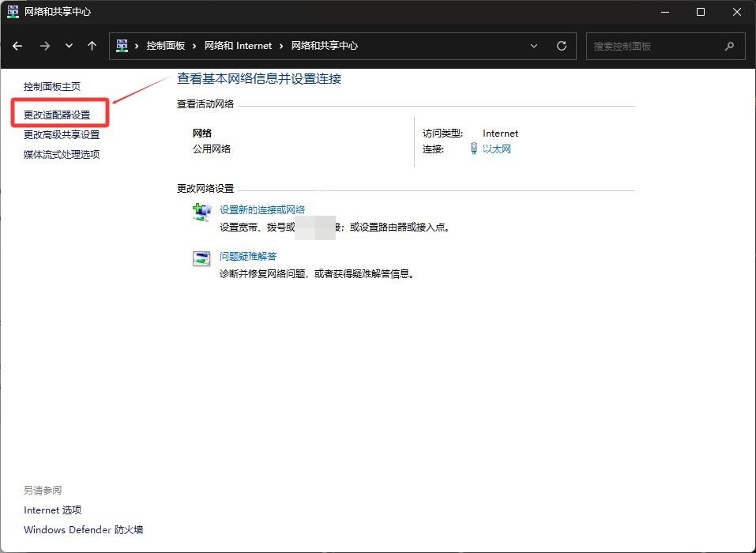
Task: Open address bar history dropdown
Action: coord(534,46)
